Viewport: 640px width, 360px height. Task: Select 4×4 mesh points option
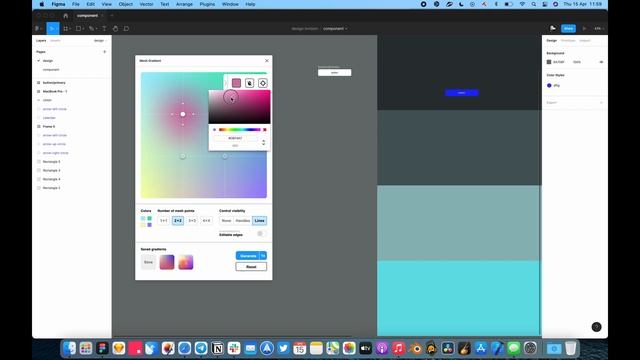pyautogui.click(x=207, y=220)
